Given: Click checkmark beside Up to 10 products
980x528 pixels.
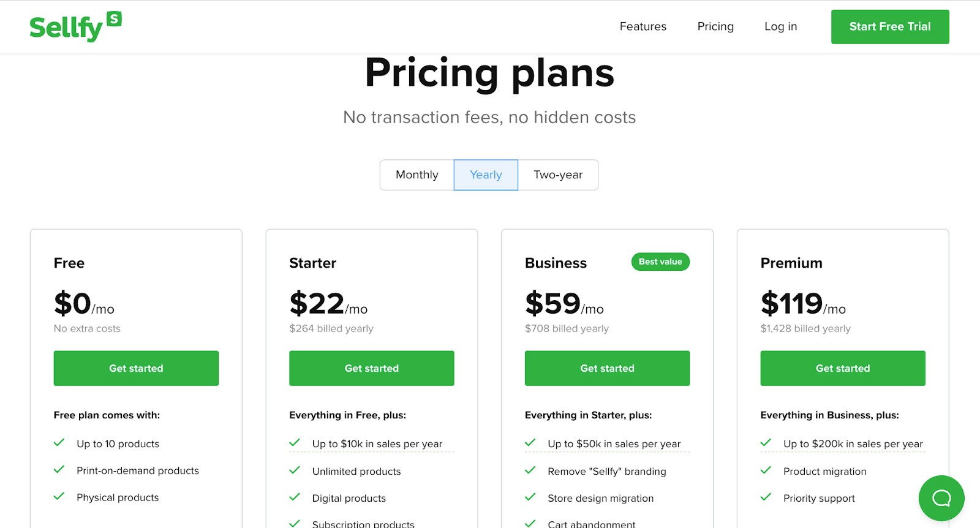Looking at the screenshot, I should coord(59,443).
